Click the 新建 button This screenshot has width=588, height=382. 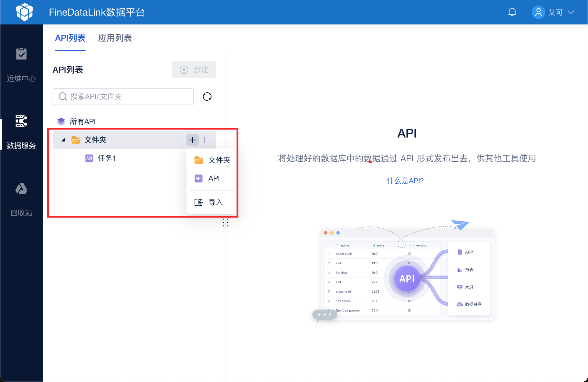193,70
